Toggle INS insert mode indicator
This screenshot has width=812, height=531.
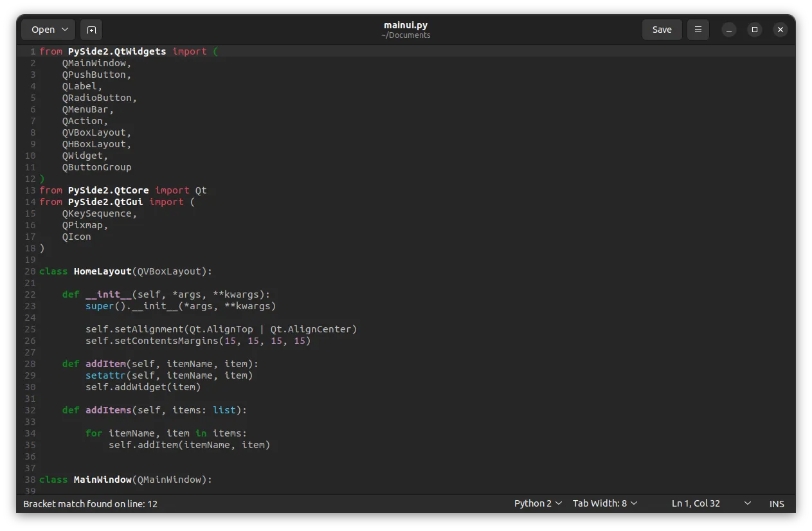point(777,504)
